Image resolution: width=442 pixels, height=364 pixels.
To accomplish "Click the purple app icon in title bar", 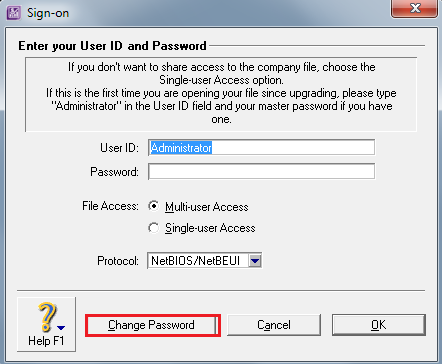I will coord(14,13).
